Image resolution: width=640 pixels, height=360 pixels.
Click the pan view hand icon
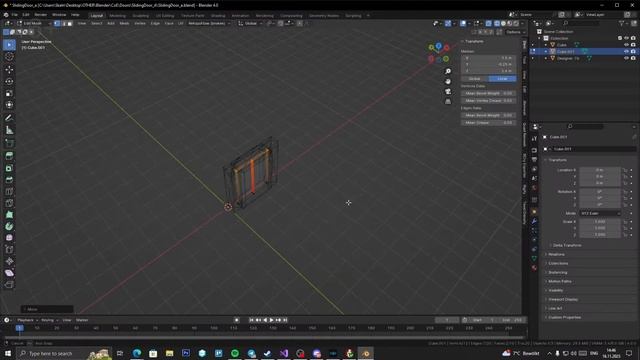point(448,81)
